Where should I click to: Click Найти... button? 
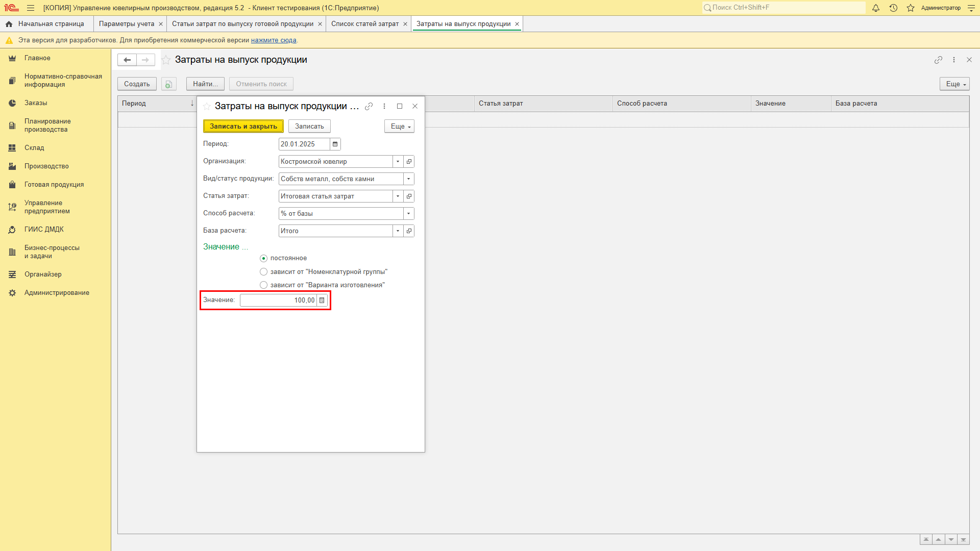(x=205, y=84)
